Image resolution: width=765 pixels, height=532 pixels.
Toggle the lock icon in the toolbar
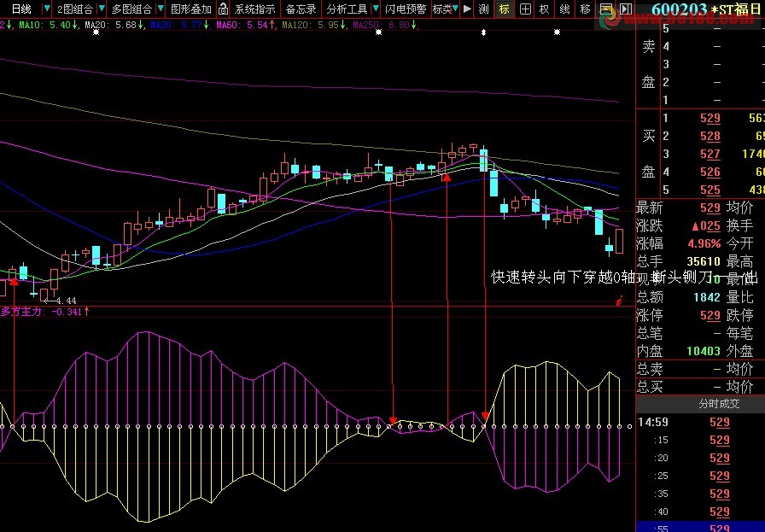click(x=223, y=9)
